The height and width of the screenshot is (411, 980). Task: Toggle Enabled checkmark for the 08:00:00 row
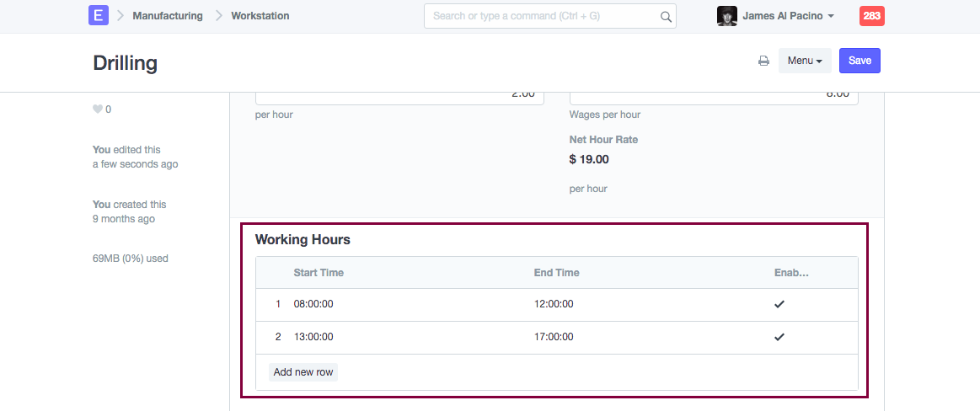779,305
